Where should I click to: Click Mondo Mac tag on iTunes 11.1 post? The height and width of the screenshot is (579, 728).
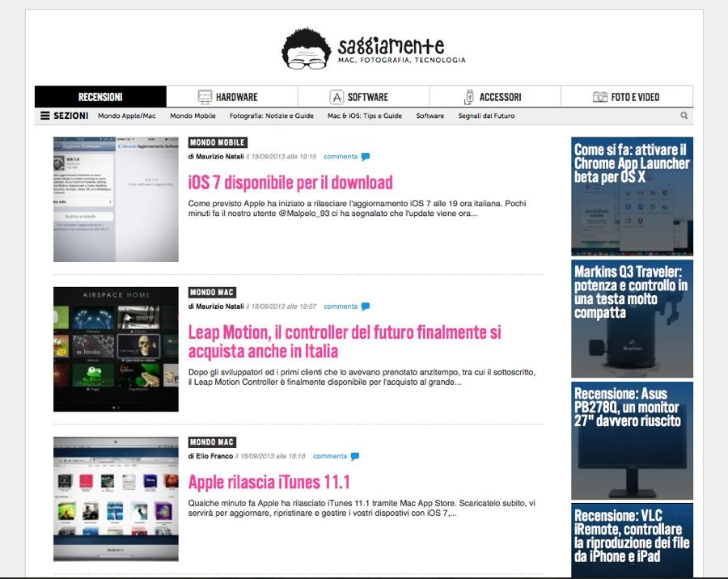212,442
